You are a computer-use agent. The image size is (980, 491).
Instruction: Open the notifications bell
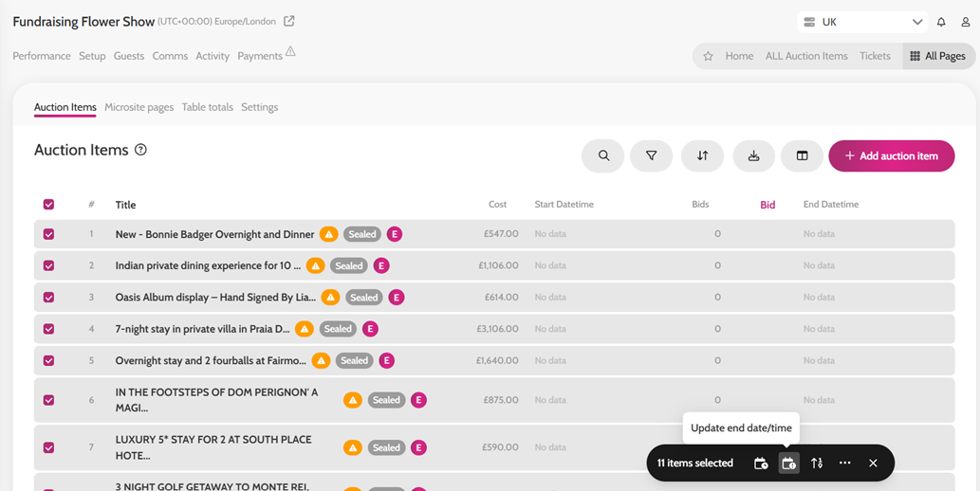pyautogui.click(x=941, y=22)
